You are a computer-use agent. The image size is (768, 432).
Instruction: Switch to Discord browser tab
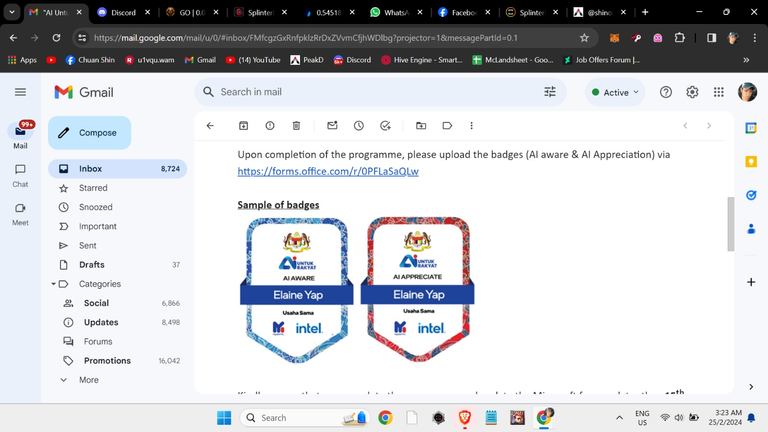coord(123,12)
